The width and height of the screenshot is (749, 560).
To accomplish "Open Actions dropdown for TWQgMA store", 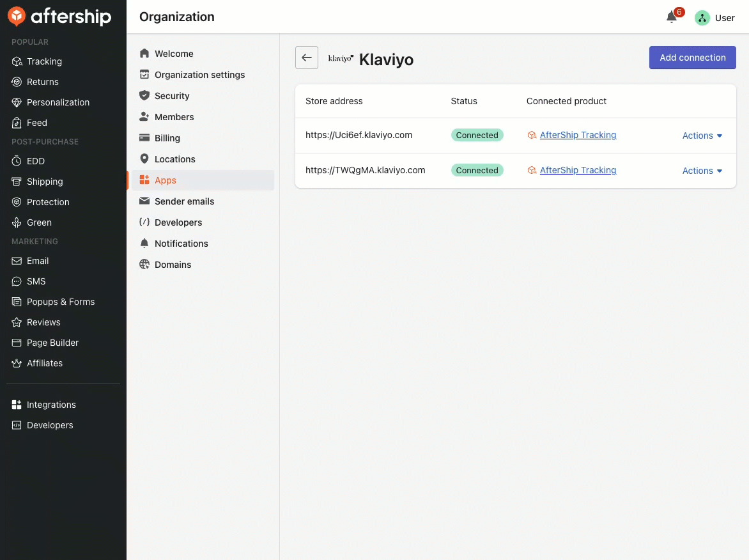I will 702,171.
